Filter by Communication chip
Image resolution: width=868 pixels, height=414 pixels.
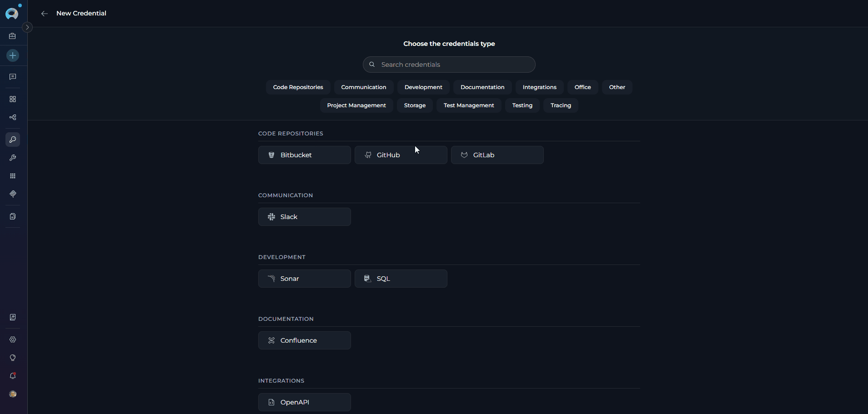[364, 87]
